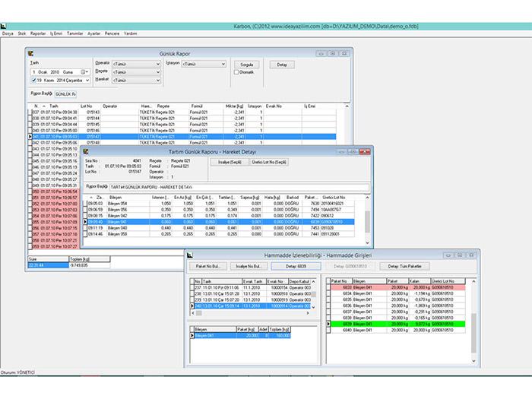Click the Günlük Rapor window icon
This screenshot has height=399, width=532.
[30, 52]
